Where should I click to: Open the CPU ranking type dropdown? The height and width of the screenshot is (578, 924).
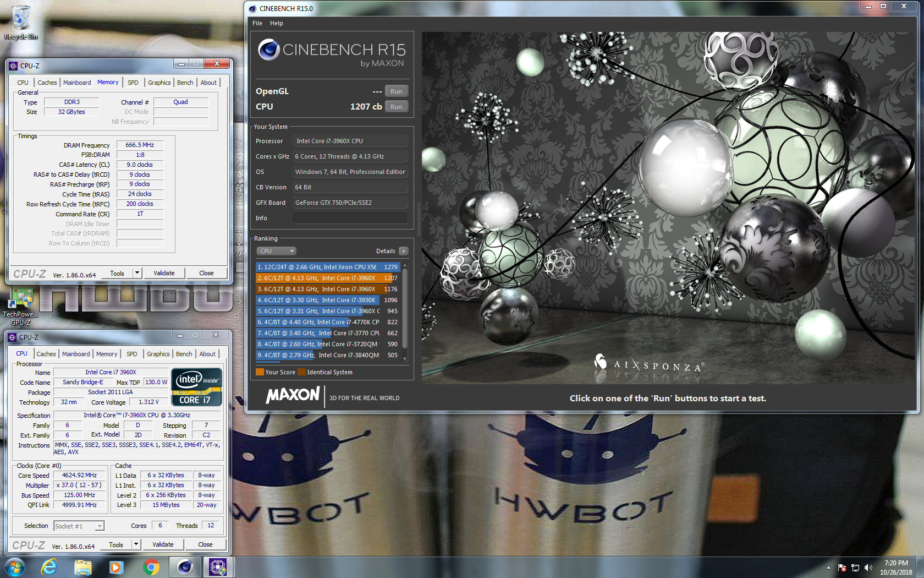point(277,251)
